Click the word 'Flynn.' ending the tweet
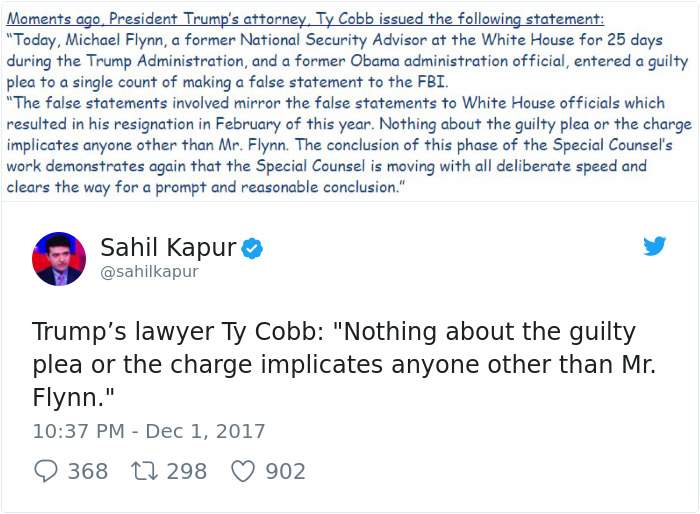This screenshot has width=700, height=514. (73, 397)
